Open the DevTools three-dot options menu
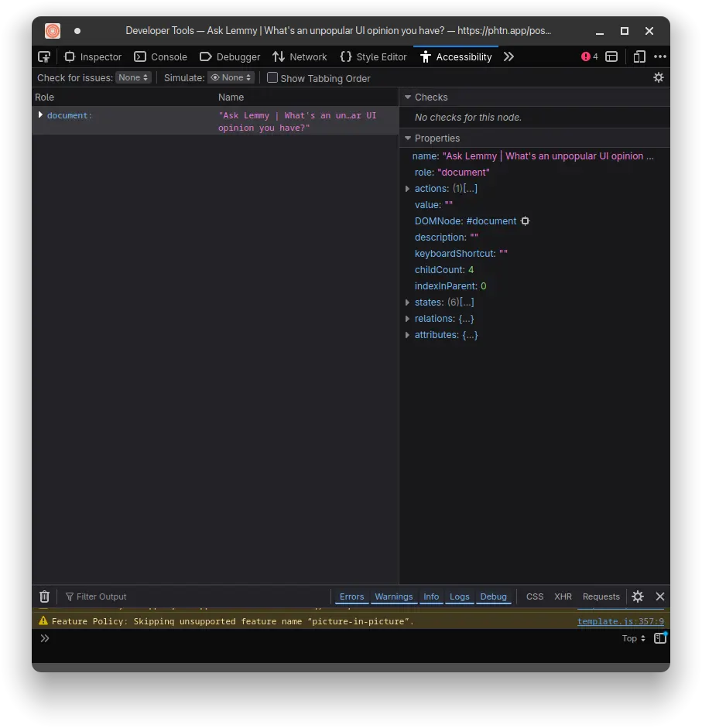 [x=659, y=56]
